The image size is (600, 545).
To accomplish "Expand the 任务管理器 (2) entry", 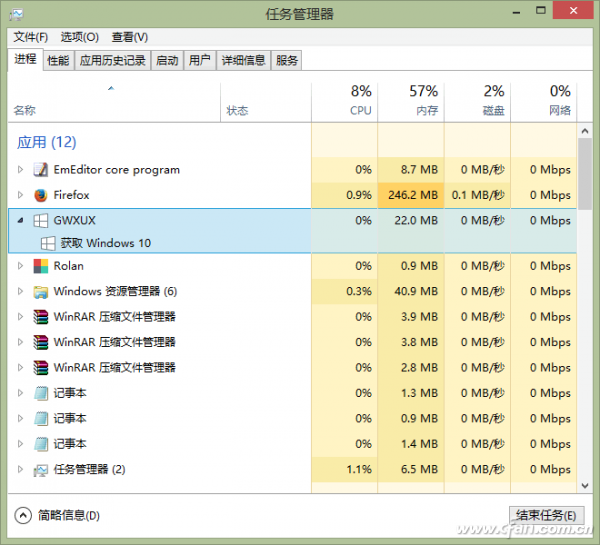I will point(20,470).
